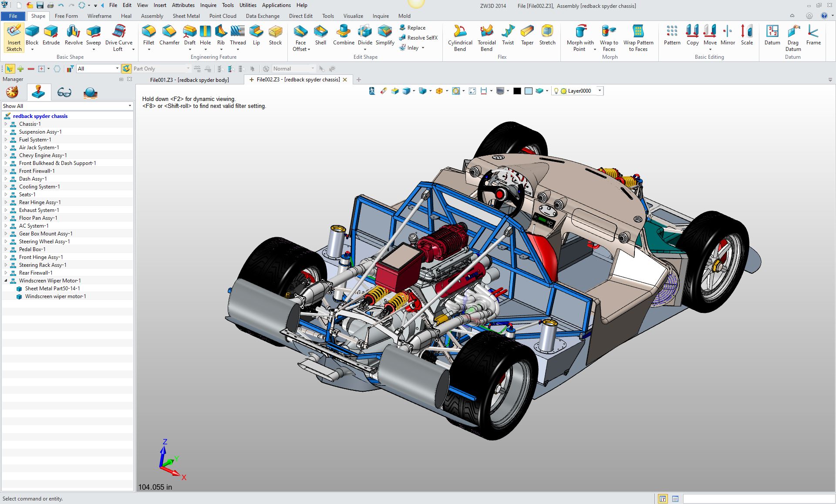This screenshot has width=836, height=504.
Task: Open the Sheet Metal ribbon tab
Action: click(186, 16)
